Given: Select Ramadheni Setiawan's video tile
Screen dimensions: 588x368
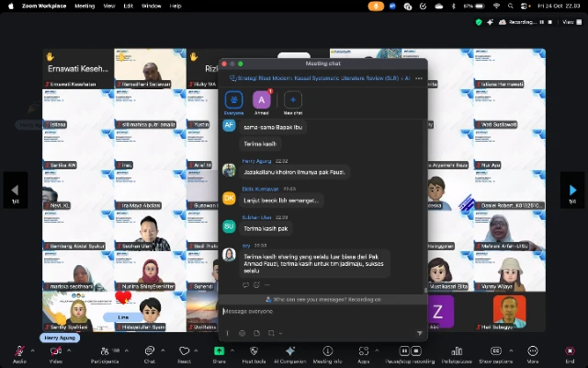Looking at the screenshot, I should [x=150, y=69].
